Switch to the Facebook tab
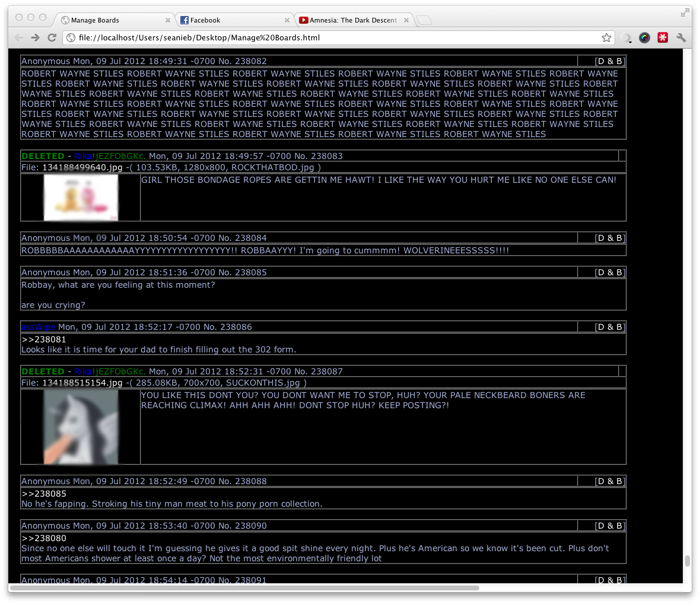 (234, 20)
